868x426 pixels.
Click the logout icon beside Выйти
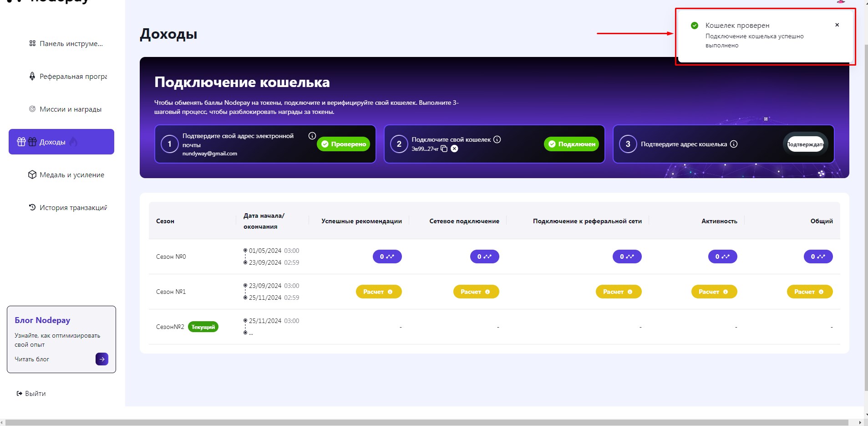20,394
